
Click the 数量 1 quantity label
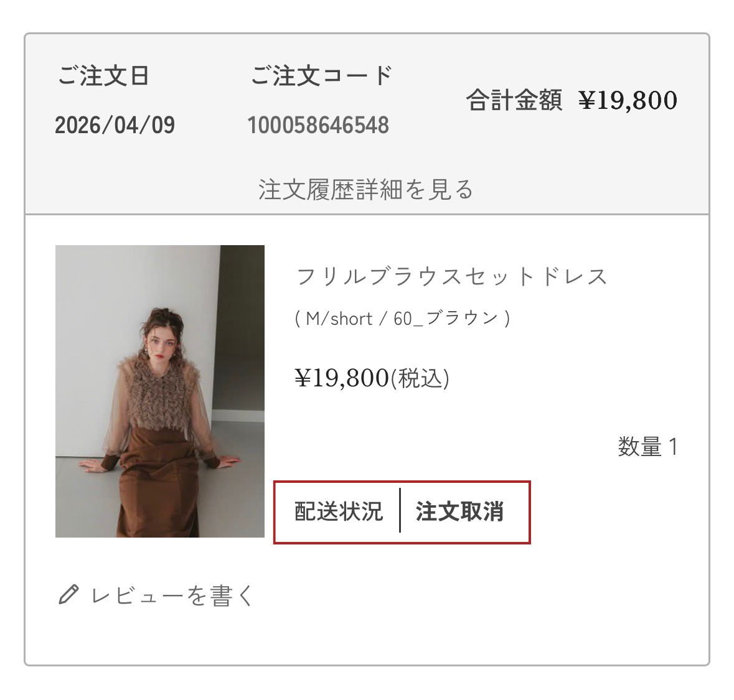(648, 446)
